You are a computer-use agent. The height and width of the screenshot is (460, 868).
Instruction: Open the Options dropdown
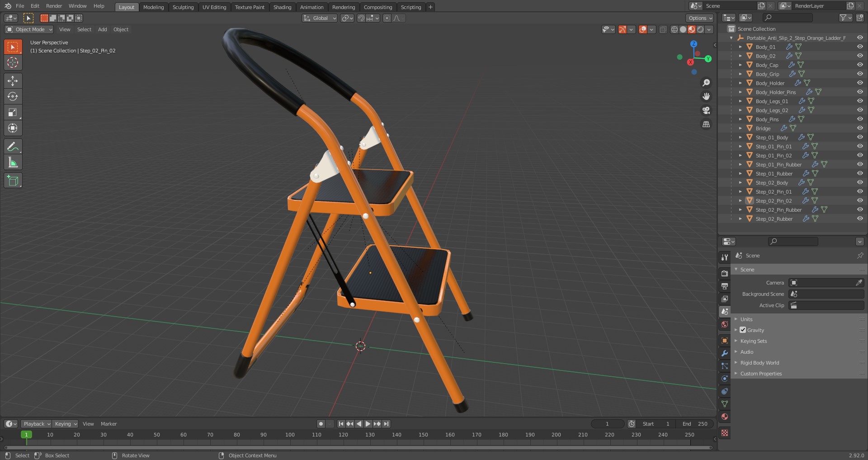pos(700,18)
